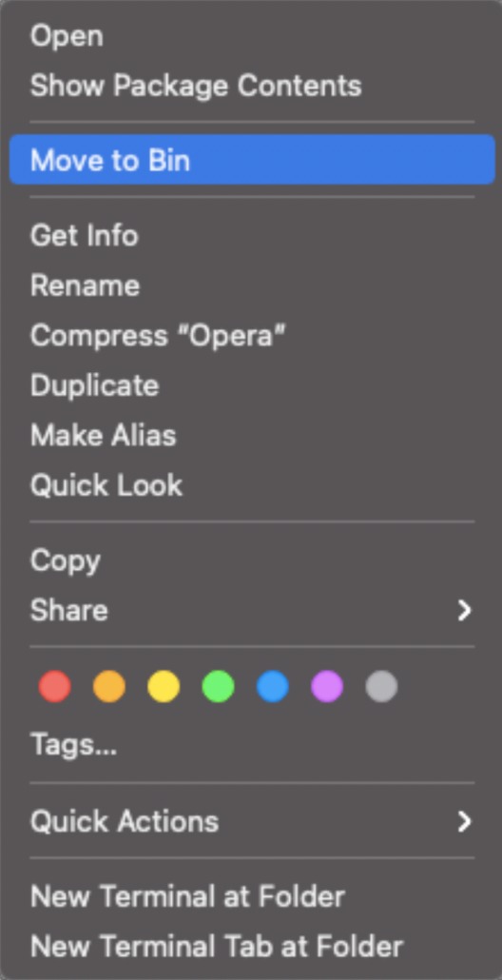Apply the blue tag color
The height and width of the screenshot is (980, 502).
pyautogui.click(x=273, y=686)
